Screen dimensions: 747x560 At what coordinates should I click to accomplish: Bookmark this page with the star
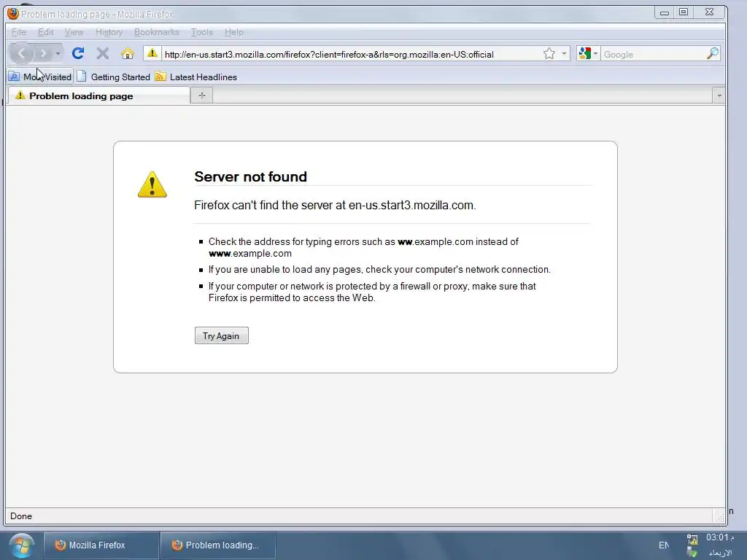549,53
